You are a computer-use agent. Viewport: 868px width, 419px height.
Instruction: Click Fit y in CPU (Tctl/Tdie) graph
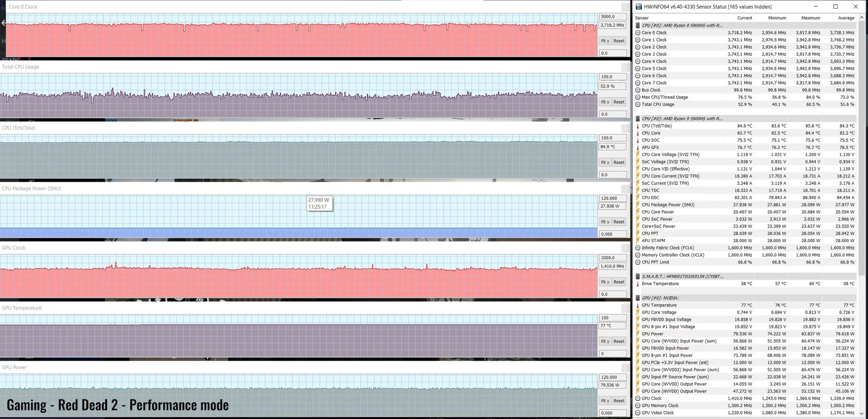pos(605,162)
